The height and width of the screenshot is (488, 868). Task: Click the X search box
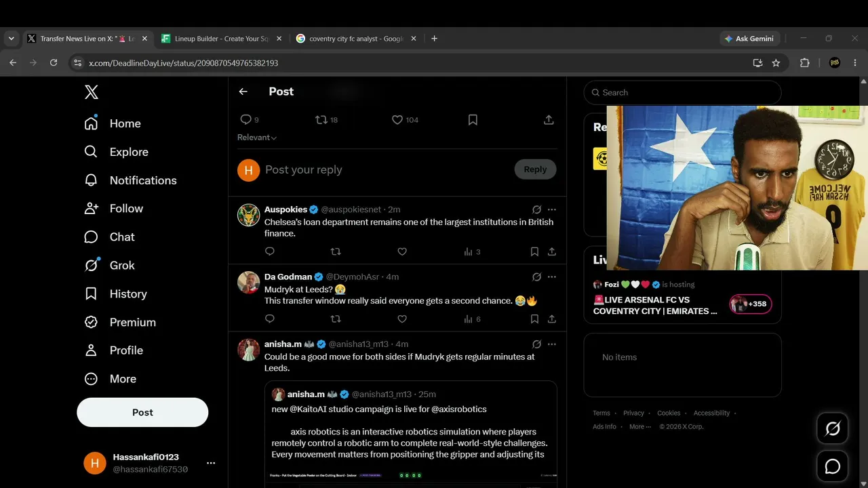coord(682,93)
